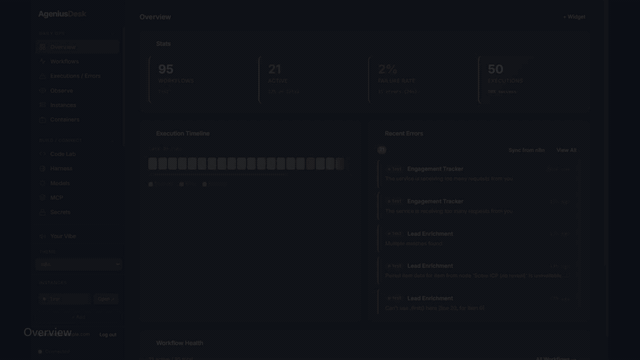Open Your Vibe settings
640x360 pixels.
78,236
